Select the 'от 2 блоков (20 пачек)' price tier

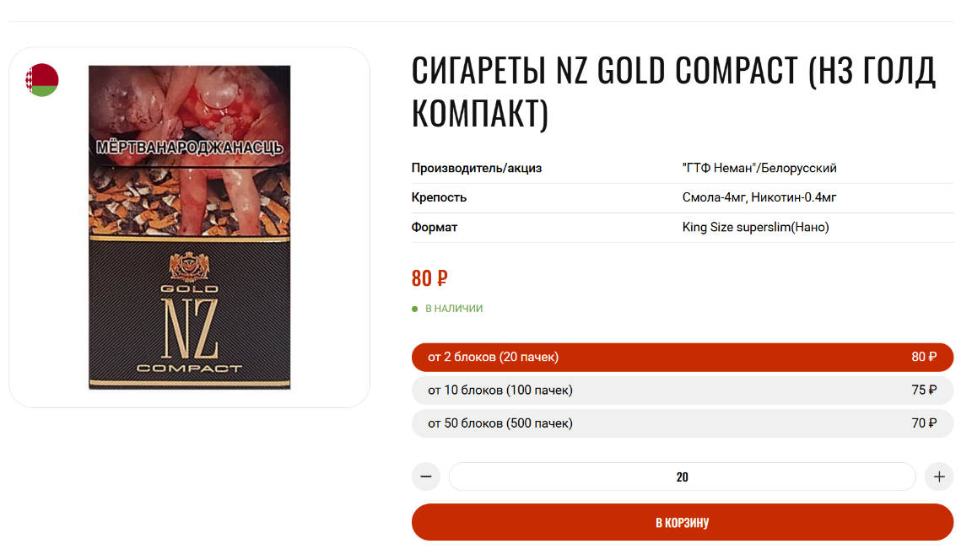pos(683,358)
